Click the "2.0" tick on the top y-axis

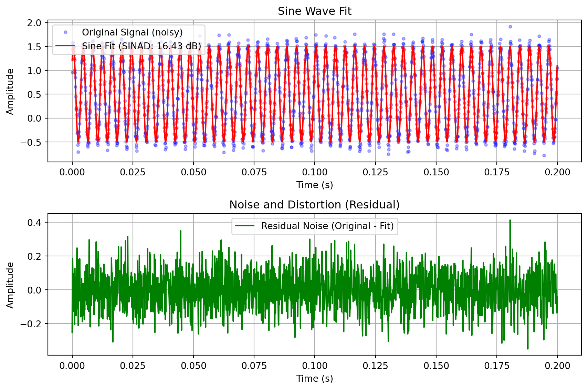click(x=34, y=23)
